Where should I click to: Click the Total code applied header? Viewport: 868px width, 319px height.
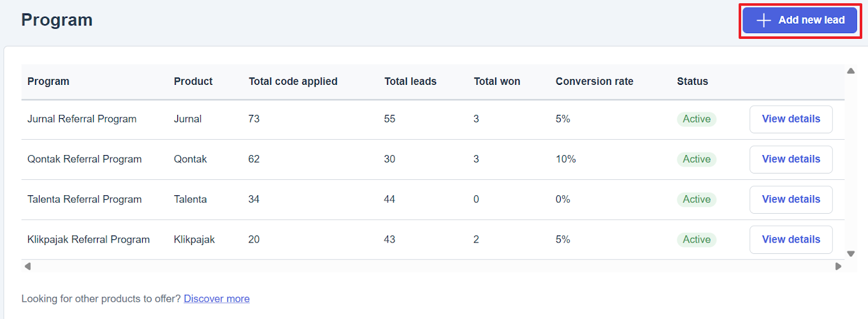pyautogui.click(x=293, y=82)
